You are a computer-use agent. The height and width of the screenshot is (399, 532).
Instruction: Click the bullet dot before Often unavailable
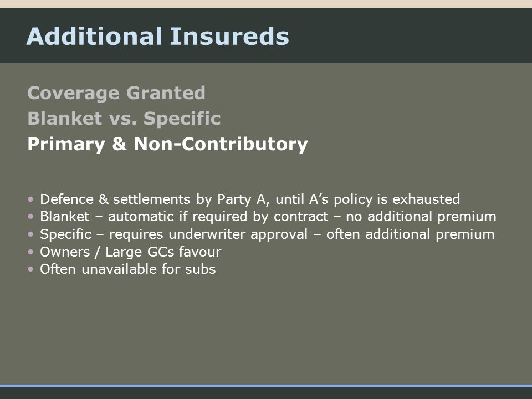pyautogui.click(x=31, y=269)
